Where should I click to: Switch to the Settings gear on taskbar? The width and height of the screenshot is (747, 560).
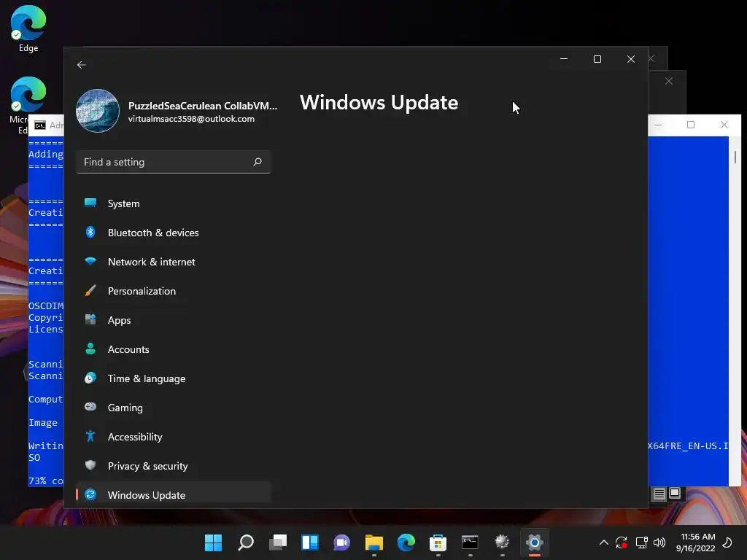535,542
